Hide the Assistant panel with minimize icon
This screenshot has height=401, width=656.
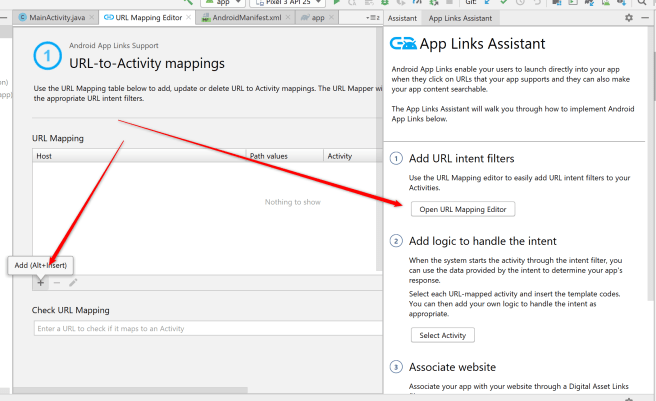point(646,18)
